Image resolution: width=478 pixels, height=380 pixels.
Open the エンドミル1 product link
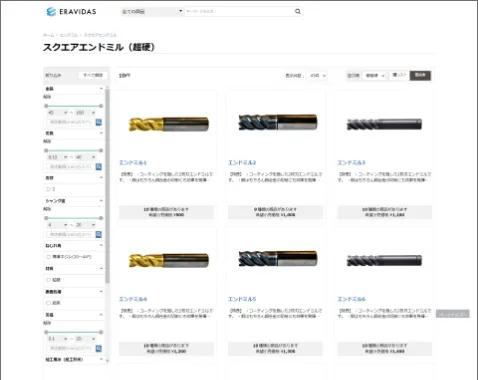click(x=133, y=163)
